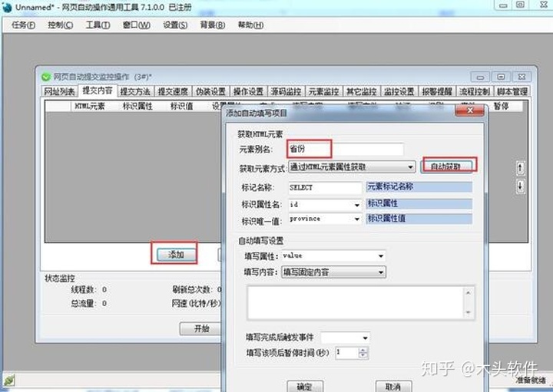The image size is (553, 392).
Task: Select the 提交内容 tab
Action: click(x=98, y=91)
